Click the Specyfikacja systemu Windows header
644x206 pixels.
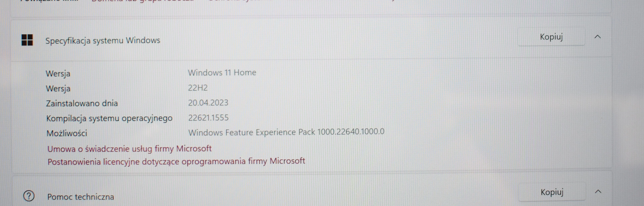pyautogui.click(x=103, y=40)
